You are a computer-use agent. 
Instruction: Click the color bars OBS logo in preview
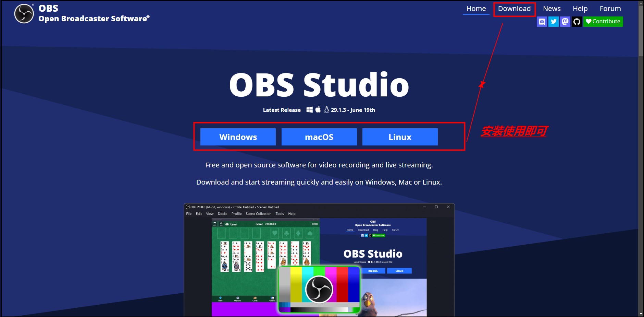click(x=319, y=289)
